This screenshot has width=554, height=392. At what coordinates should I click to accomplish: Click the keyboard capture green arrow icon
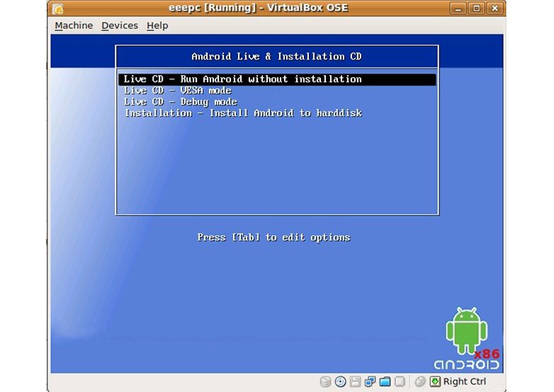pyautogui.click(x=435, y=381)
